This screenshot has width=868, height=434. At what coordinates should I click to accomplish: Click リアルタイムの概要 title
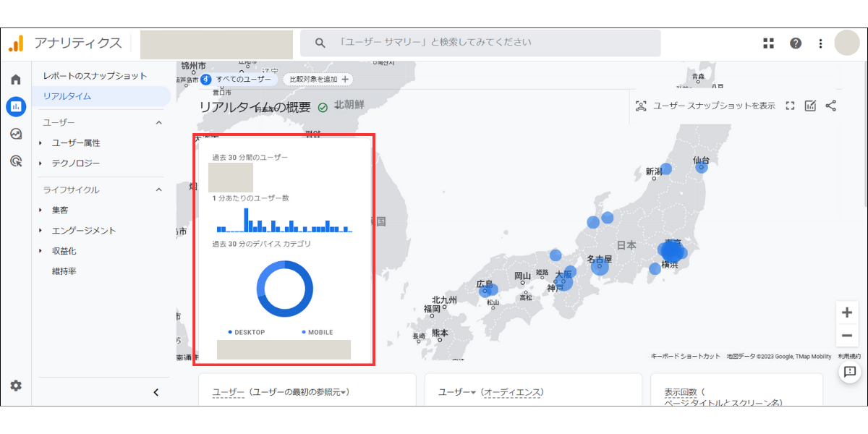(255, 108)
